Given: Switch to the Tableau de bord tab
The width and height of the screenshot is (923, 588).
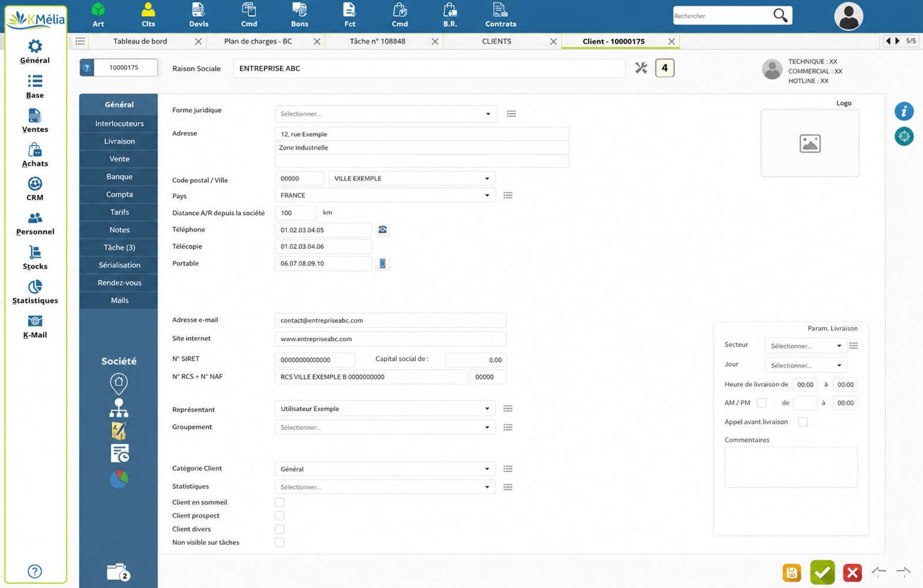Looking at the screenshot, I should [140, 41].
